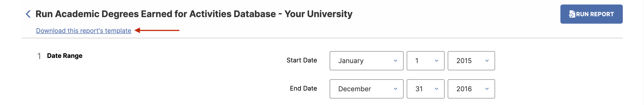This screenshot has height=105, width=644.
Task: Click the Start Date label
Action: click(x=301, y=60)
